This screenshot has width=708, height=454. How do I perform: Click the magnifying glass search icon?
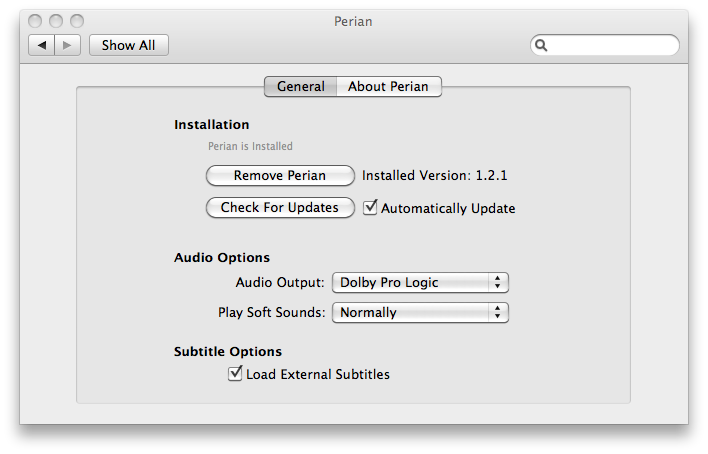pos(541,45)
